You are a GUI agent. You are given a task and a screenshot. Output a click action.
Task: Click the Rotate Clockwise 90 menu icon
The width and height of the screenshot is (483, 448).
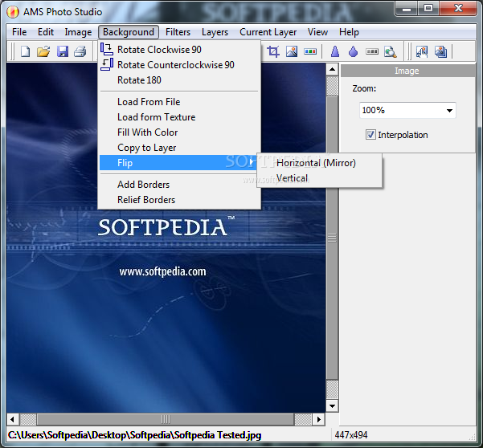pyautogui.click(x=107, y=49)
